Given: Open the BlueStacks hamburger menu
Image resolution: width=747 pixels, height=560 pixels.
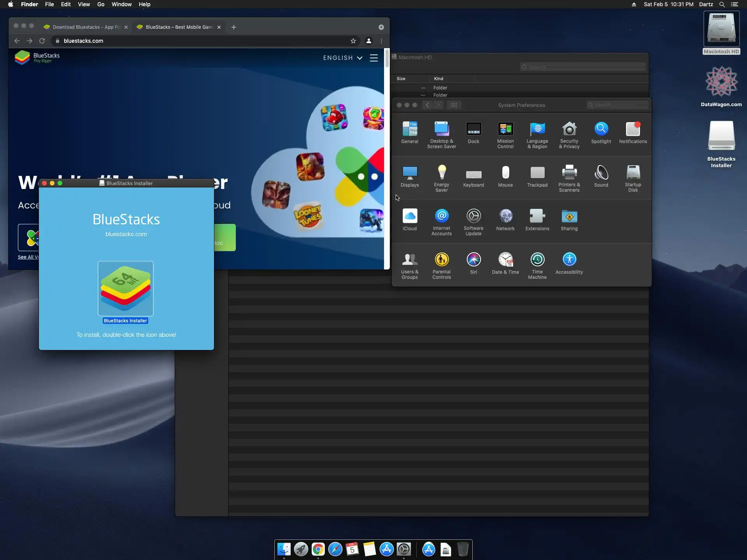Looking at the screenshot, I should (x=374, y=58).
